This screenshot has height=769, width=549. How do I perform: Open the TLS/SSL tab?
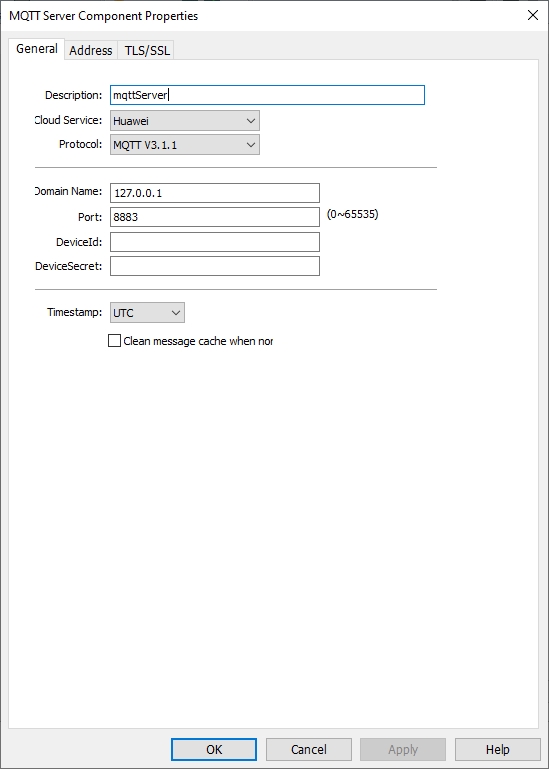tap(147, 51)
